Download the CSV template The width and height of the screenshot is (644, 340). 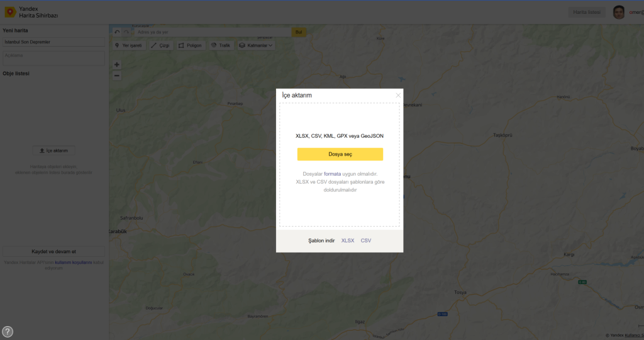365,241
